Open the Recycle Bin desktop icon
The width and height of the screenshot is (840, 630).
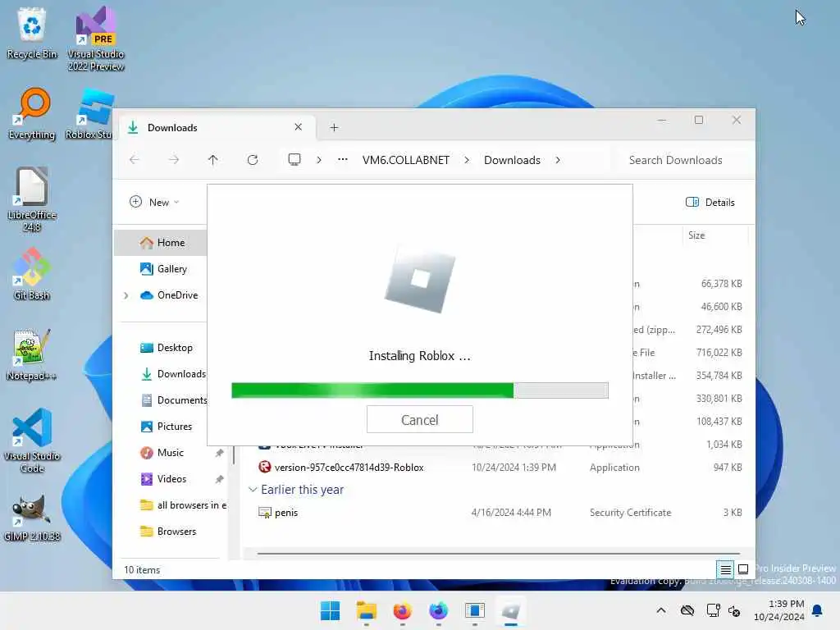32,33
